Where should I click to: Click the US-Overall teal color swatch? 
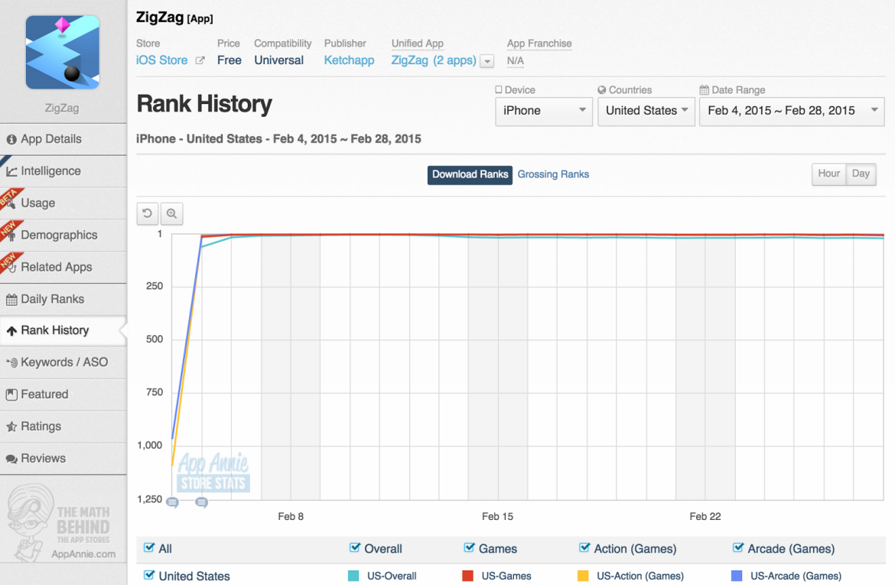(x=353, y=576)
